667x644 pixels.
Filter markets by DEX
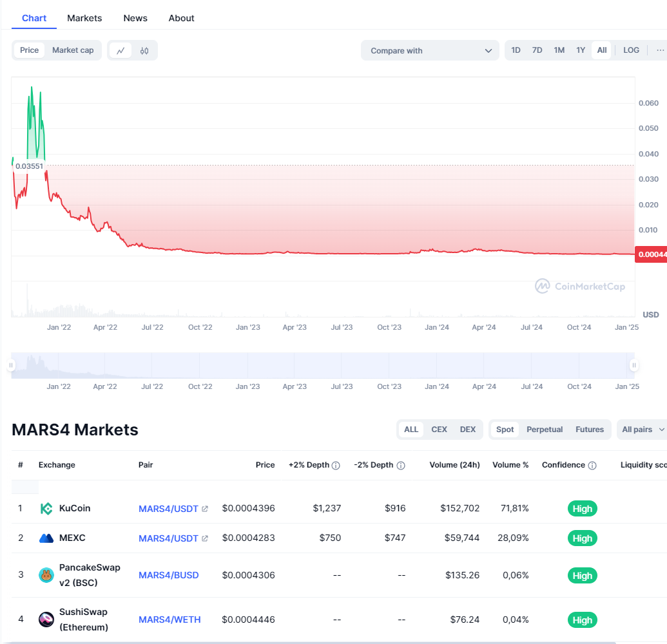(467, 430)
